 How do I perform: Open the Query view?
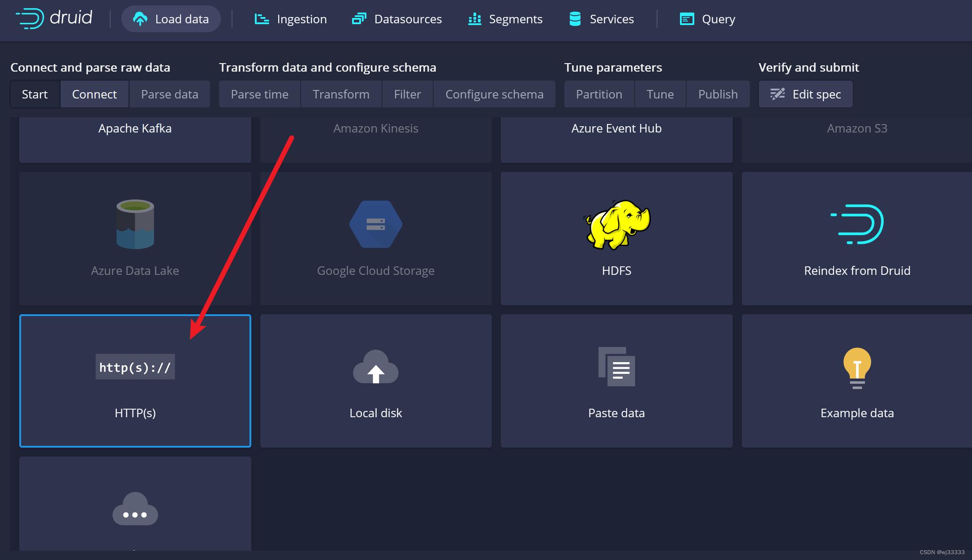tap(707, 19)
